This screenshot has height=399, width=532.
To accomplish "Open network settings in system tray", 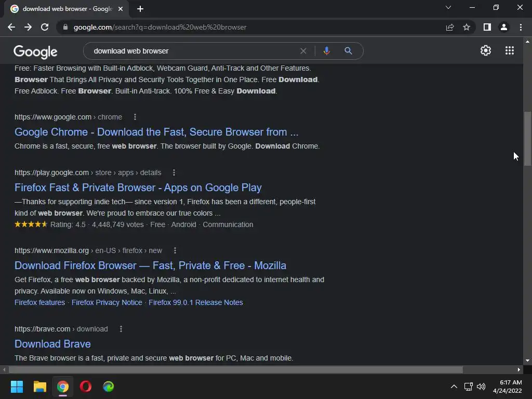I will click(x=469, y=387).
